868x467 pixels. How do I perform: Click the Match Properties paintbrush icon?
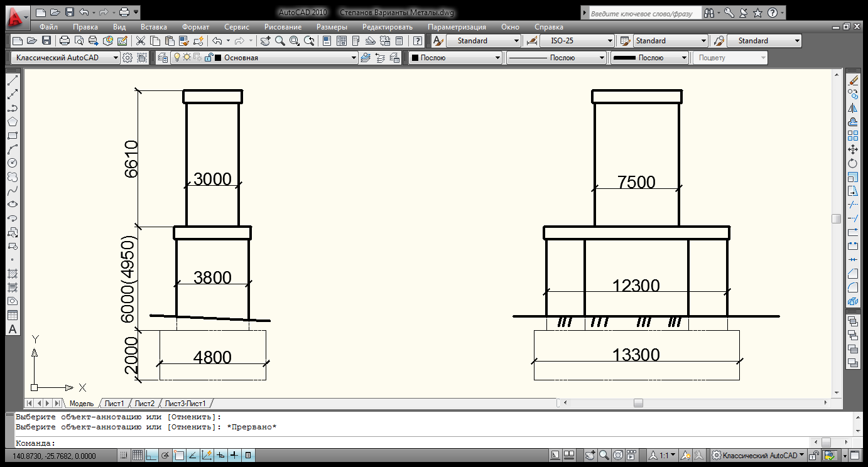(183, 41)
